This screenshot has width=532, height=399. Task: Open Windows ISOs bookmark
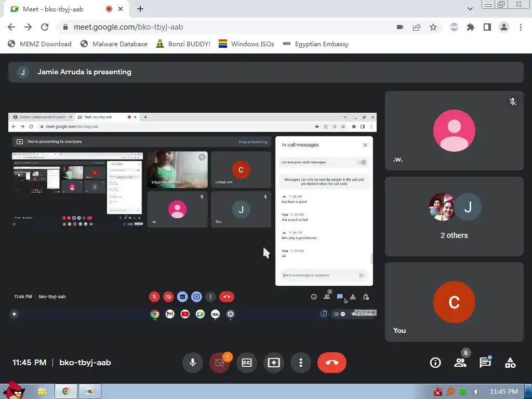pos(246,44)
